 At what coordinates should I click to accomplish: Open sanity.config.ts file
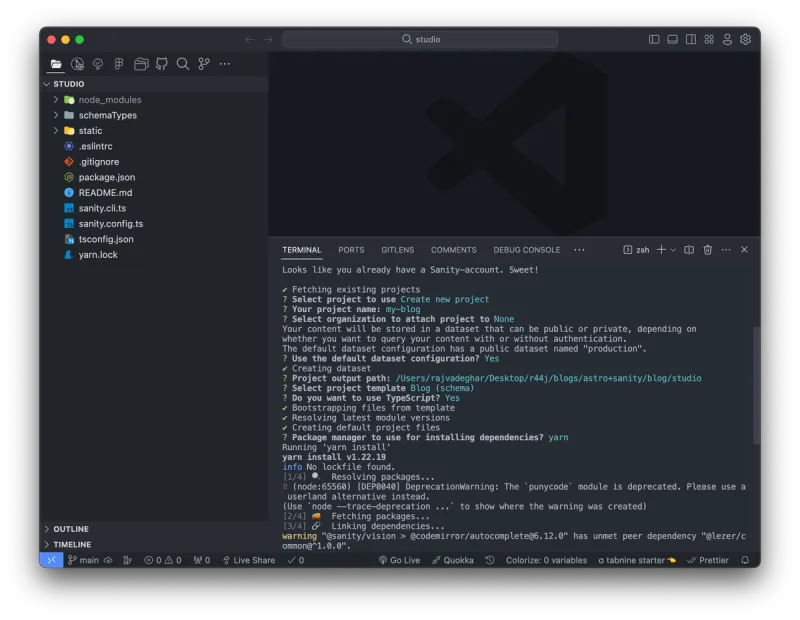coord(156,224)
